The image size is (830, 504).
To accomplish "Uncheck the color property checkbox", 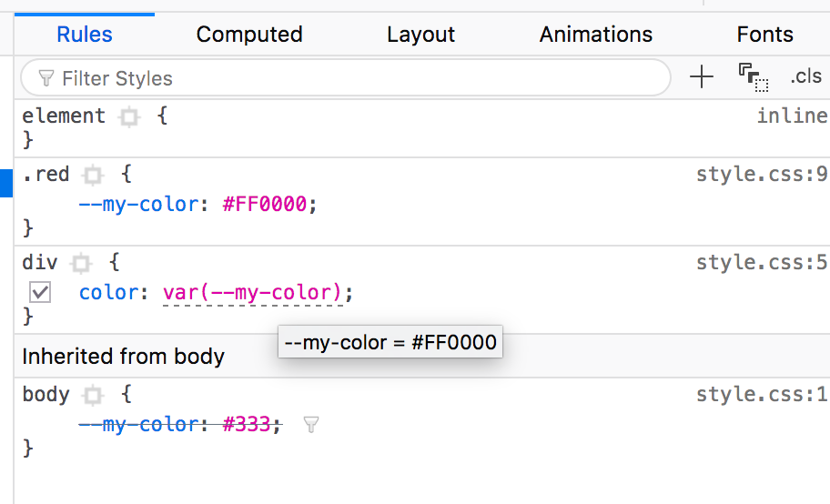I will (40, 292).
